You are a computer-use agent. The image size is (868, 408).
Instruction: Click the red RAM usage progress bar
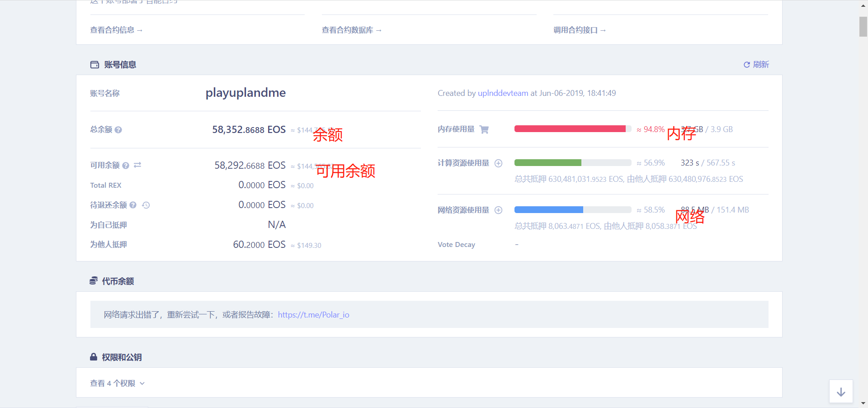[572, 129]
